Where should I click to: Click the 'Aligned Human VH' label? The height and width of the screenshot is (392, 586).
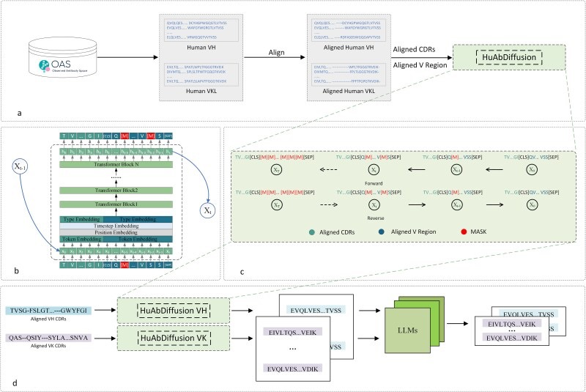[349, 48]
